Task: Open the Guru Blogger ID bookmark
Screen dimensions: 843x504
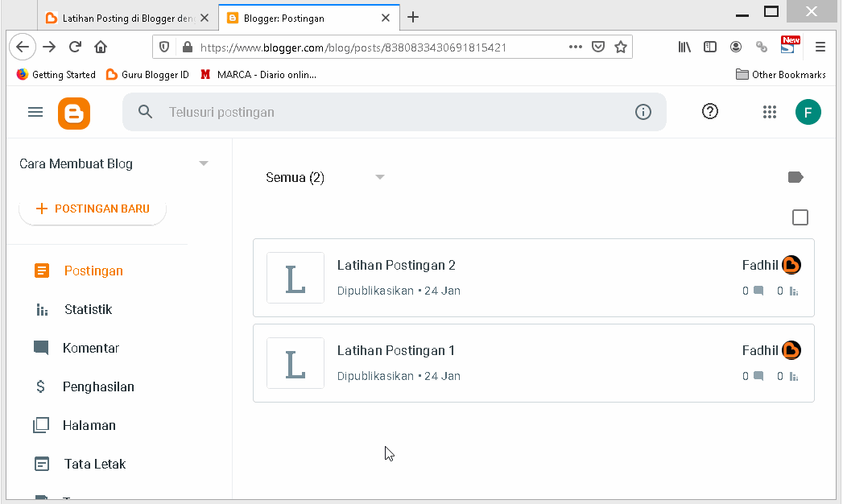Action: point(147,74)
